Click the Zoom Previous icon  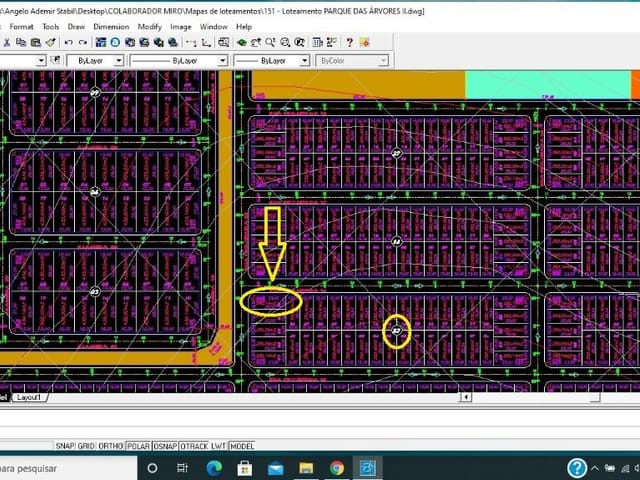click(300, 42)
